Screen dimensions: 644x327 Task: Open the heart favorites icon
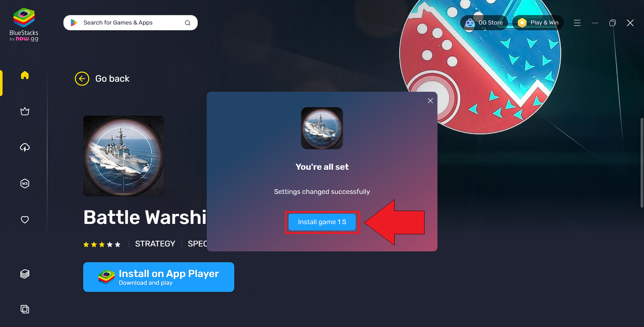coord(25,219)
